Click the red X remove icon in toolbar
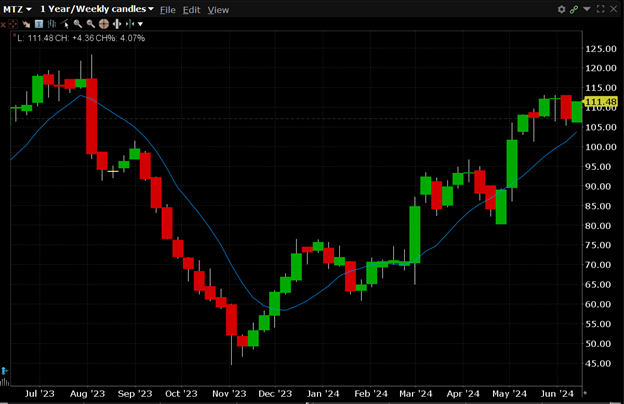This screenshot has height=404, width=624. (3, 25)
